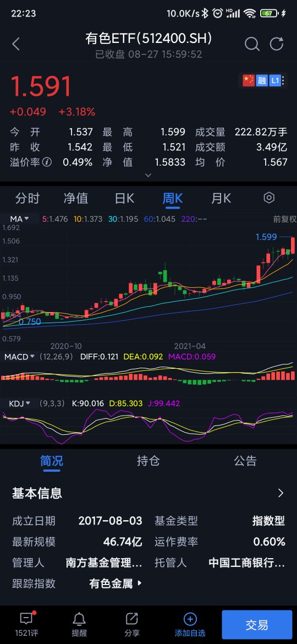
Task: Tap the D:85.303 value
Action: (x=125, y=403)
